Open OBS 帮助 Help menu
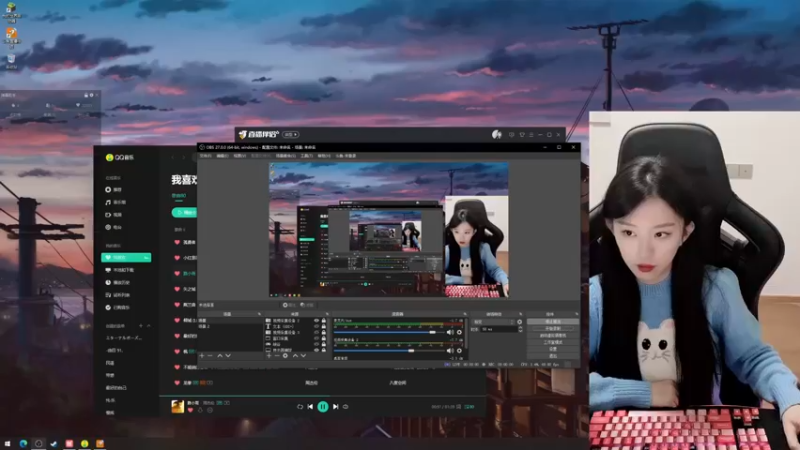The image size is (800, 450). pyautogui.click(x=324, y=156)
